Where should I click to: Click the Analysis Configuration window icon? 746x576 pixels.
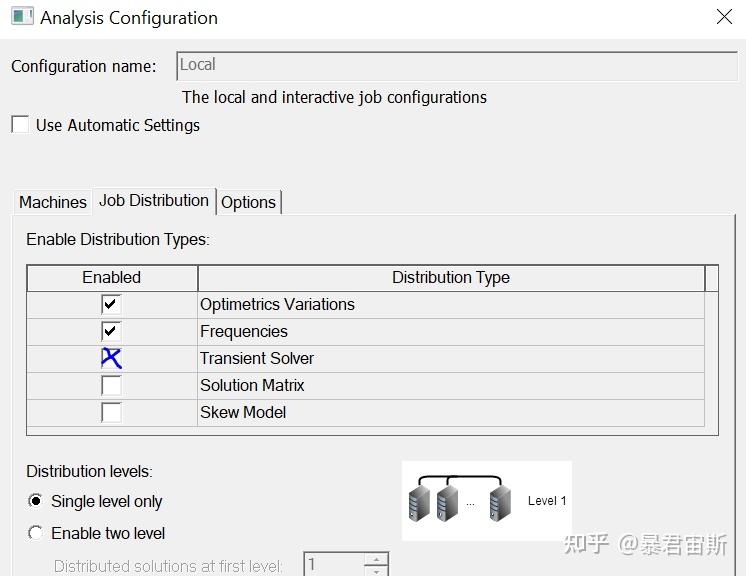[x=20, y=17]
